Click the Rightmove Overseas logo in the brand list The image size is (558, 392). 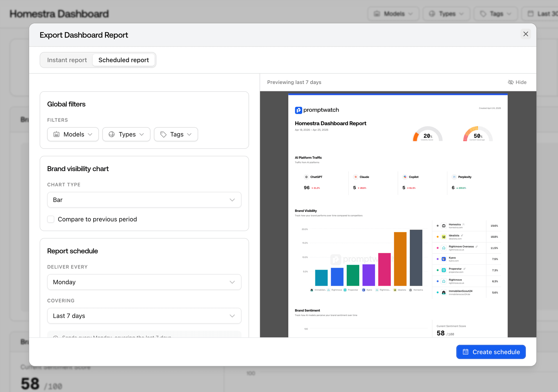tap(444, 248)
